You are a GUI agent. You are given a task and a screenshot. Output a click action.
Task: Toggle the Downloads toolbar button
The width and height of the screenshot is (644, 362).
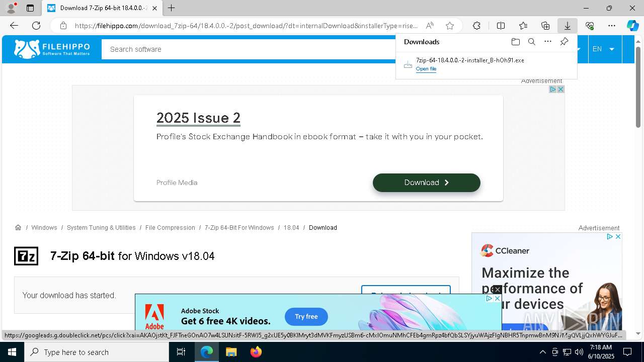[567, 26]
